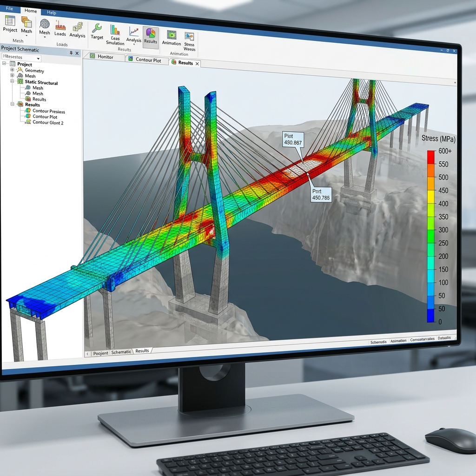Click the scroll-left arrow beside Poojent tab

coord(87,354)
